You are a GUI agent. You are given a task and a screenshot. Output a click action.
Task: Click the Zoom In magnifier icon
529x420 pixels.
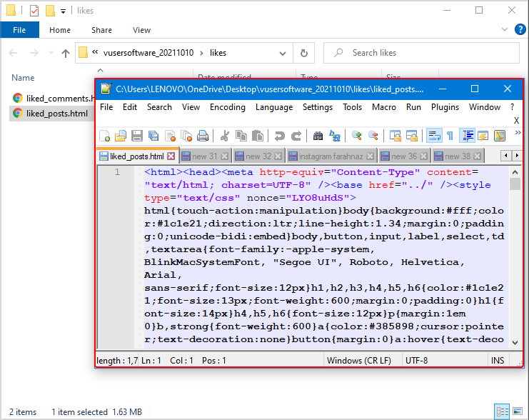click(356, 136)
